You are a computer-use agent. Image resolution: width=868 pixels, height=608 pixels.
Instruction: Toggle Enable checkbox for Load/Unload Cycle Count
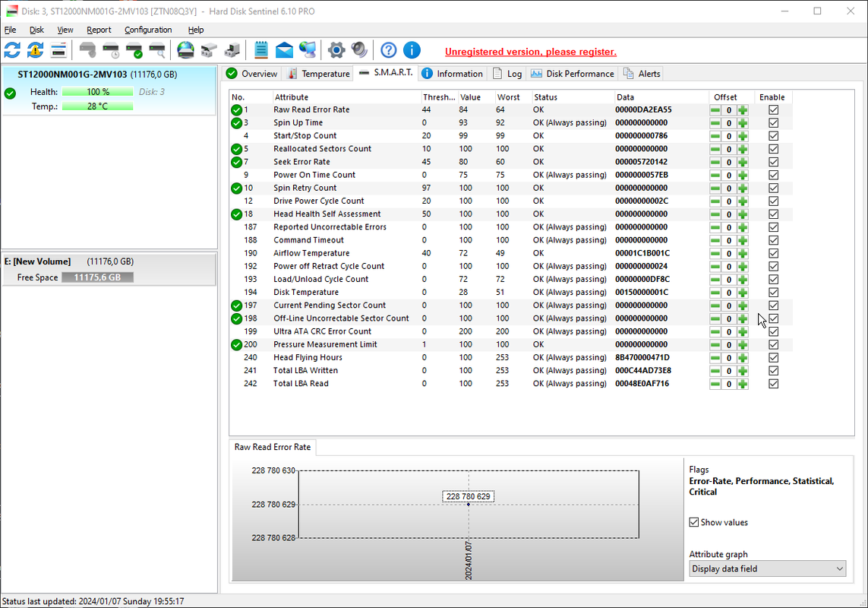coord(773,280)
